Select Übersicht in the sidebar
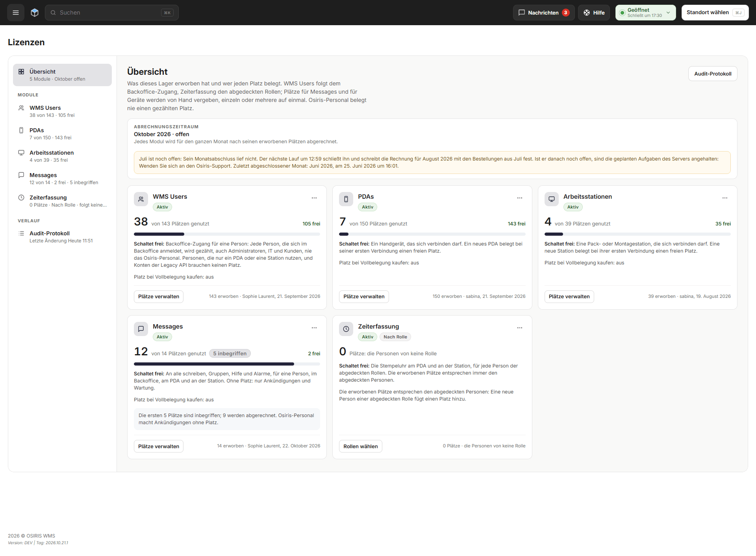This screenshot has width=756, height=556. 62,75
